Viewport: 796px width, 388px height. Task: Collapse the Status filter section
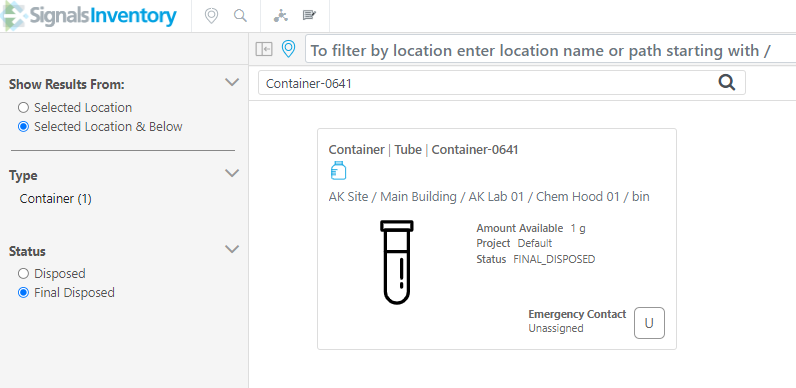tap(232, 249)
